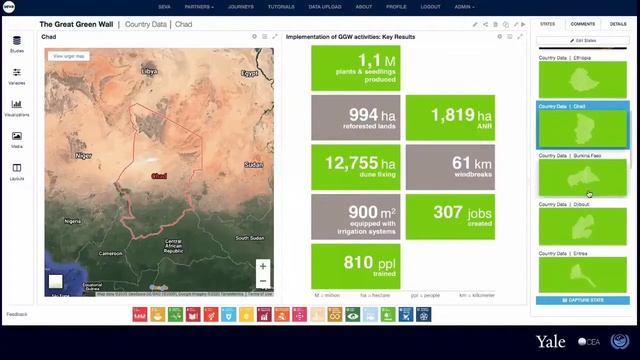The height and width of the screenshot is (360, 640).
Task: Expand Key Results panel to fullscreen
Action: click(520, 36)
